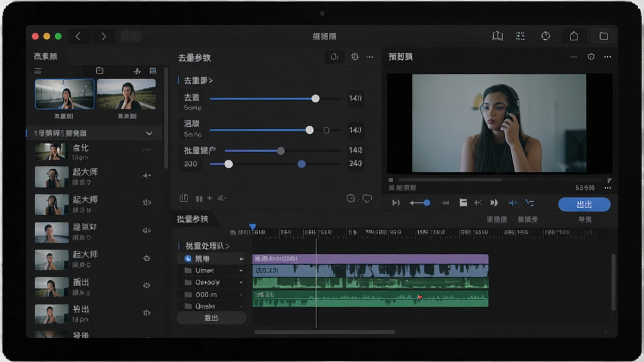Click the marker flag icon in the playback bar
The image size is (644, 362).
pyautogui.click(x=463, y=203)
